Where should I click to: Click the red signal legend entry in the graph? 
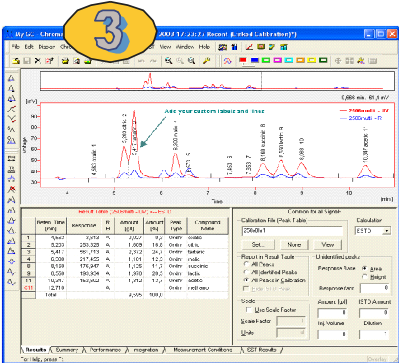(x=364, y=111)
